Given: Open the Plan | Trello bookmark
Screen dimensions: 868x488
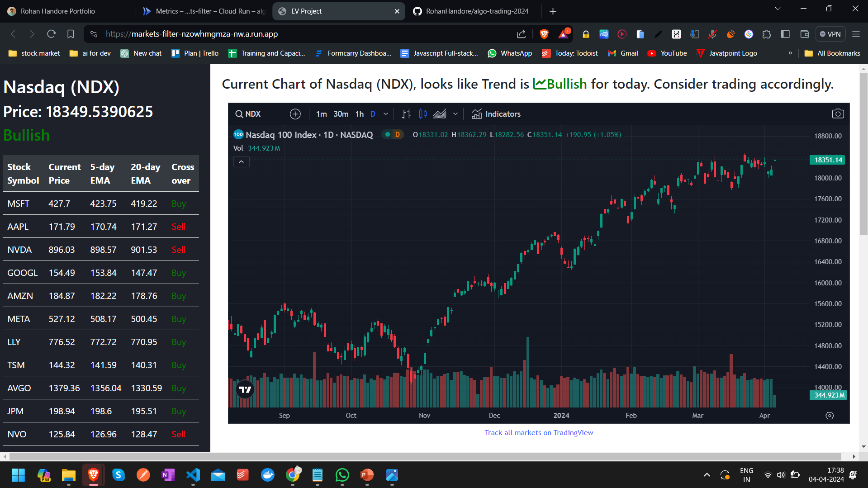Looking at the screenshot, I should (x=195, y=53).
